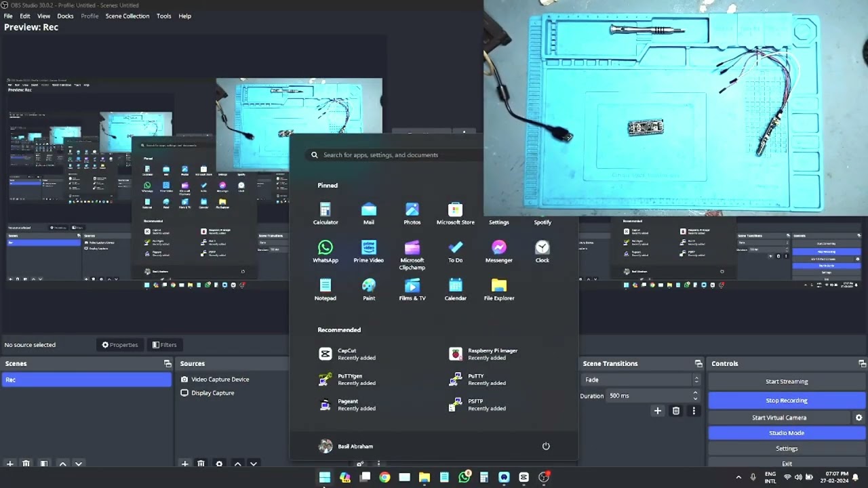Screen dimensions: 868x488
Task: Click the Start menu search box
Action: pos(393,155)
